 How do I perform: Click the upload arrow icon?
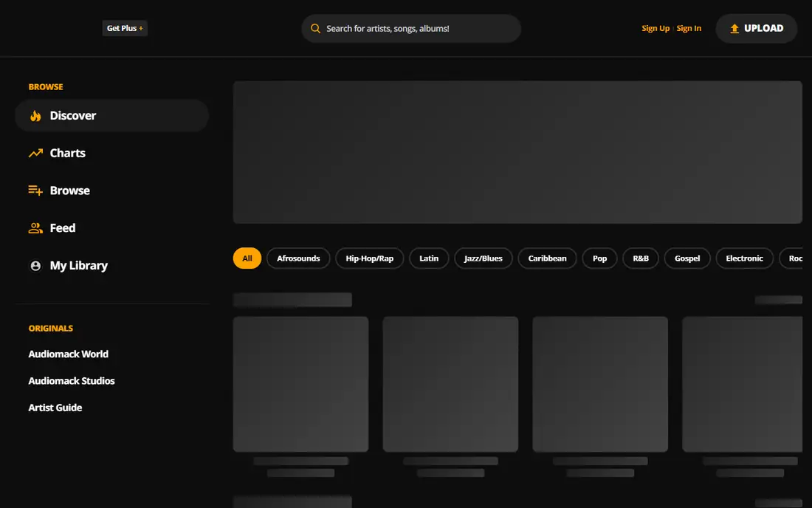coord(734,29)
